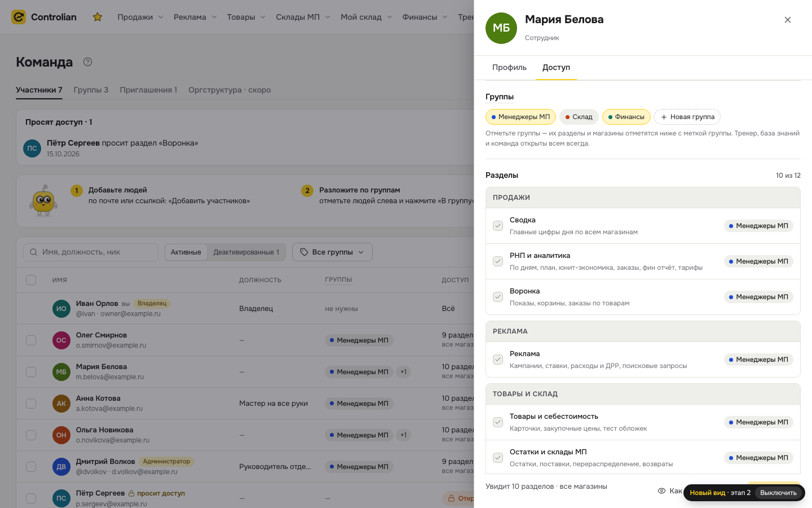Open the Профиль tab in side panel
Viewport: 812px width, 508px height.
pyautogui.click(x=509, y=68)
